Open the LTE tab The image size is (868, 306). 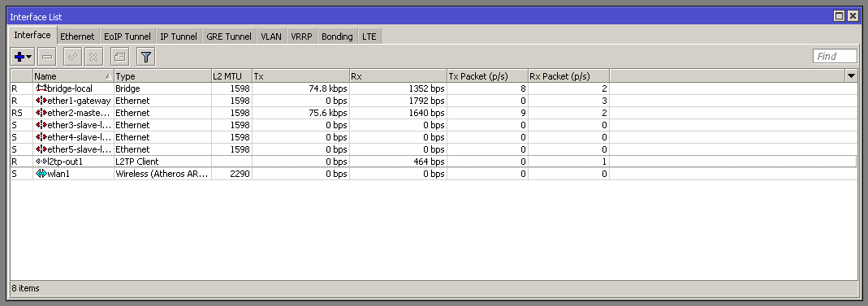(x=369, y=37)
